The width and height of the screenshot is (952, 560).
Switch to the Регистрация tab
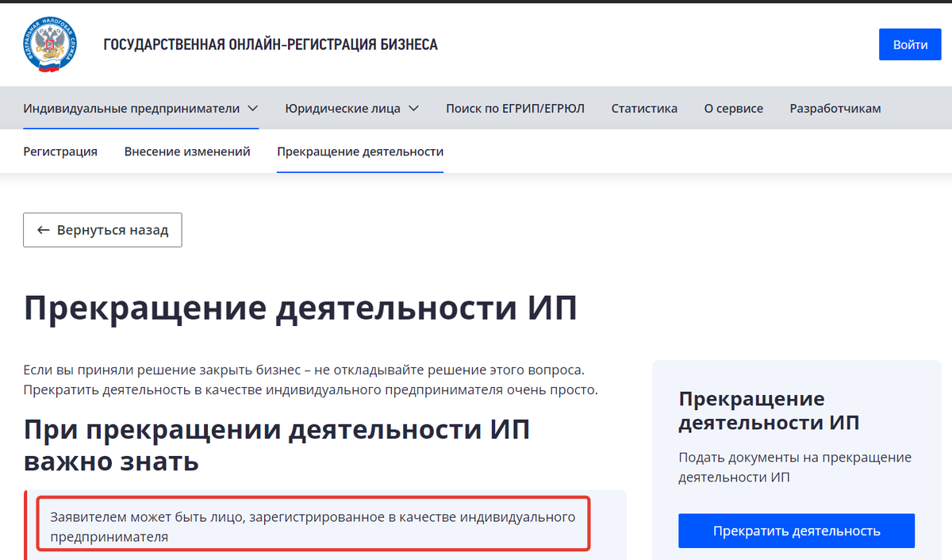point(60,151)
